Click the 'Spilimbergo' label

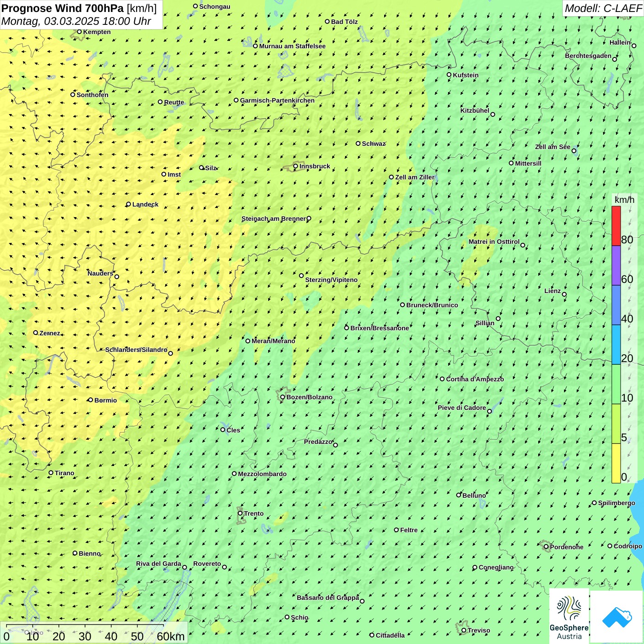coord(616,503)
